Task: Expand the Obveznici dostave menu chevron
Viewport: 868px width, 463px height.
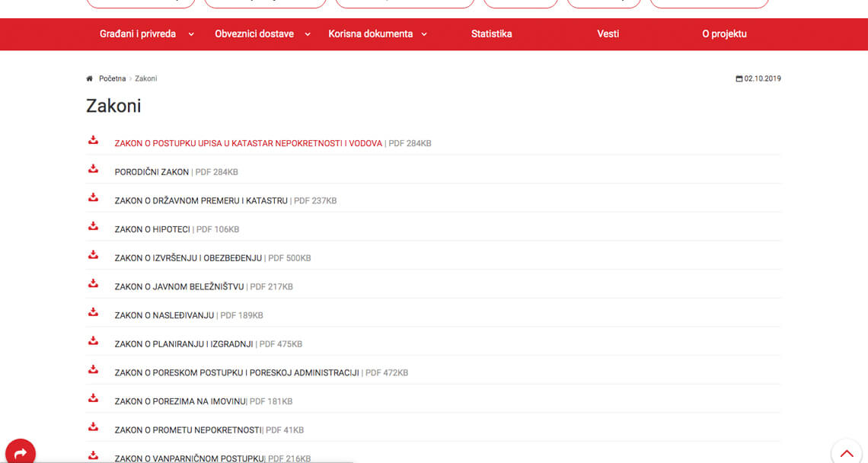Action: pyautogui.click(x=308, y=34)
